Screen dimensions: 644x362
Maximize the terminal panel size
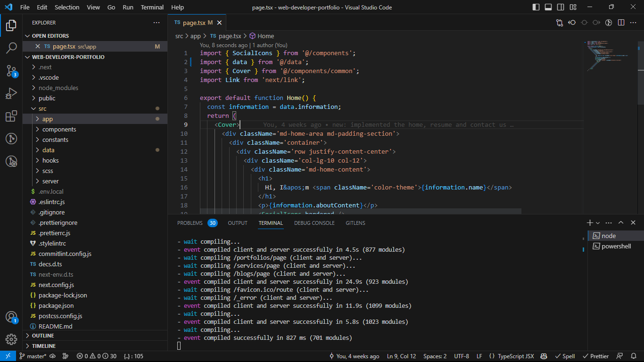click(x=621, y=222)
